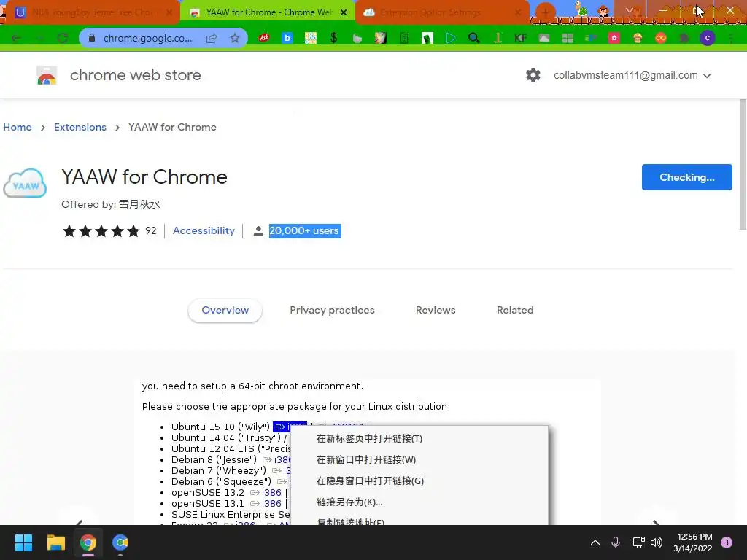
Task: Click the Ask extension icon
Action: pyautogui.click(x=263, y=38)
